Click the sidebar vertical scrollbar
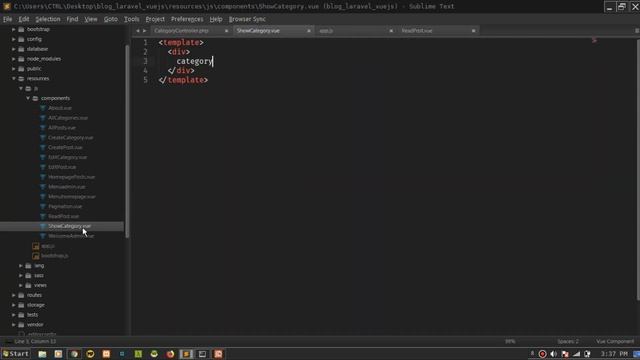The image size is (640, 360). tap(127, 141)
